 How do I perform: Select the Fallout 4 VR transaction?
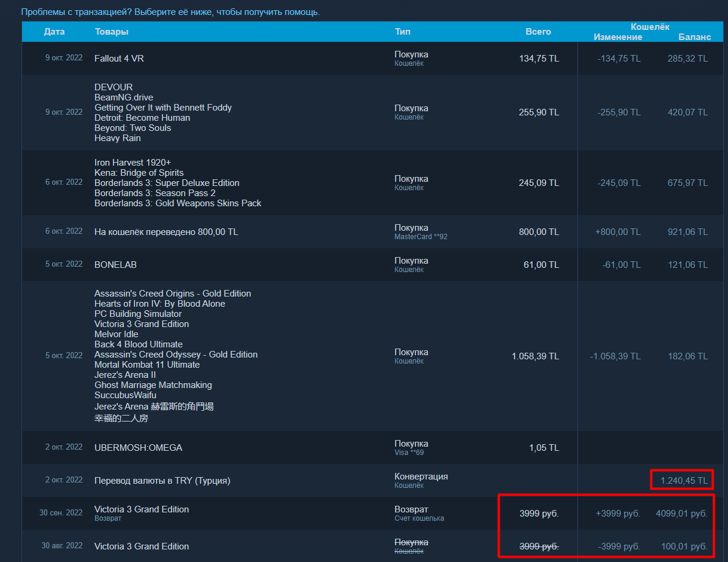[x=371, y=59]
